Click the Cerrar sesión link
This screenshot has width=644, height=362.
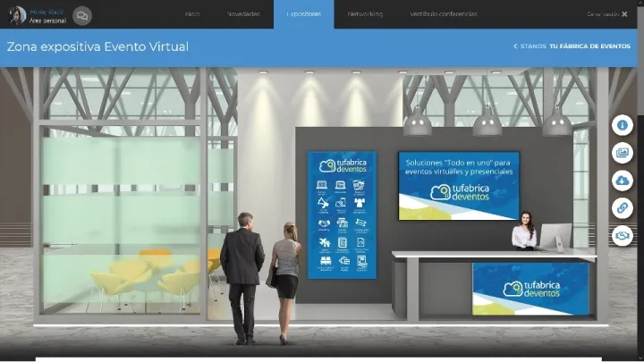[603, 14]
